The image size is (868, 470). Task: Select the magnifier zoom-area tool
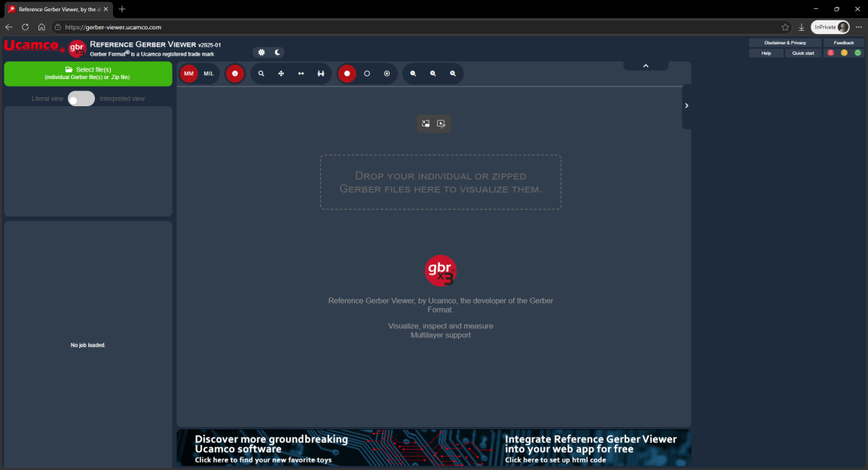pos(261,74)
